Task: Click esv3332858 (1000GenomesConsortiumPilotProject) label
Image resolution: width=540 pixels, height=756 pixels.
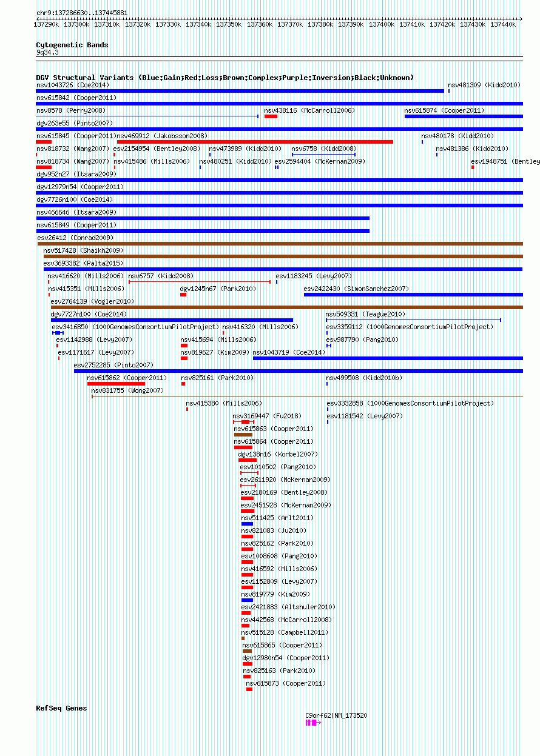Action: click(411, 403)
